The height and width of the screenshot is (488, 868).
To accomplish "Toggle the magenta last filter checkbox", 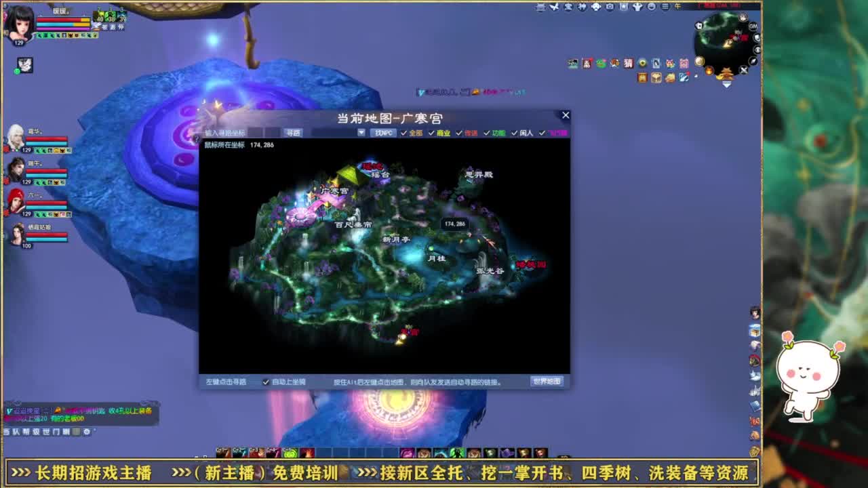I will pos(542,133).
